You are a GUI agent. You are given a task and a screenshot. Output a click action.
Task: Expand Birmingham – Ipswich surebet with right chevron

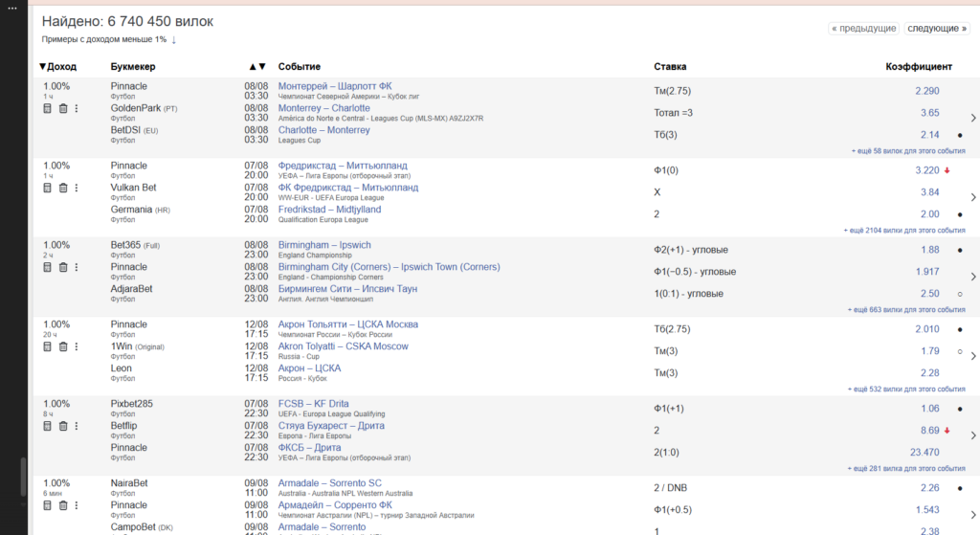(973, 277)
